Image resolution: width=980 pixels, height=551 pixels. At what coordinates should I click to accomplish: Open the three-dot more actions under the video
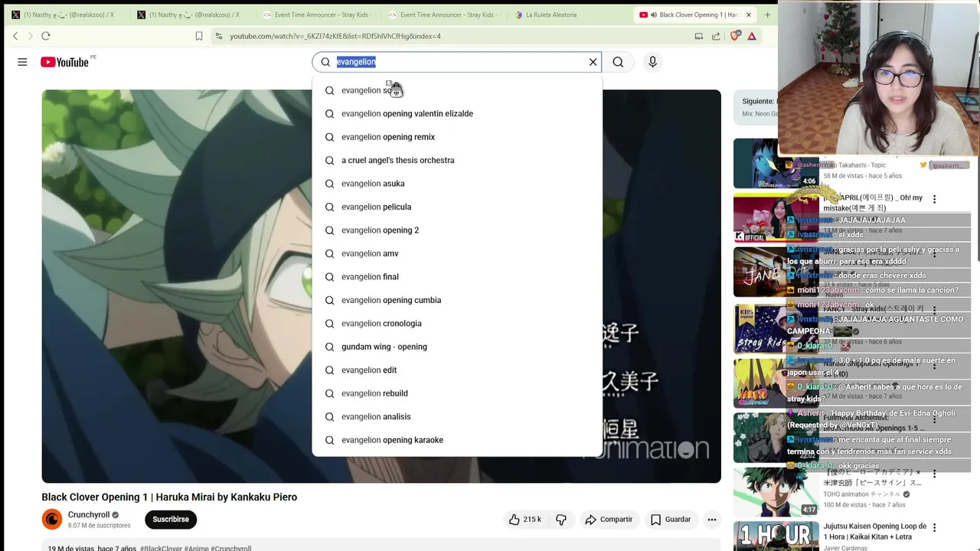tap(712, 520)
